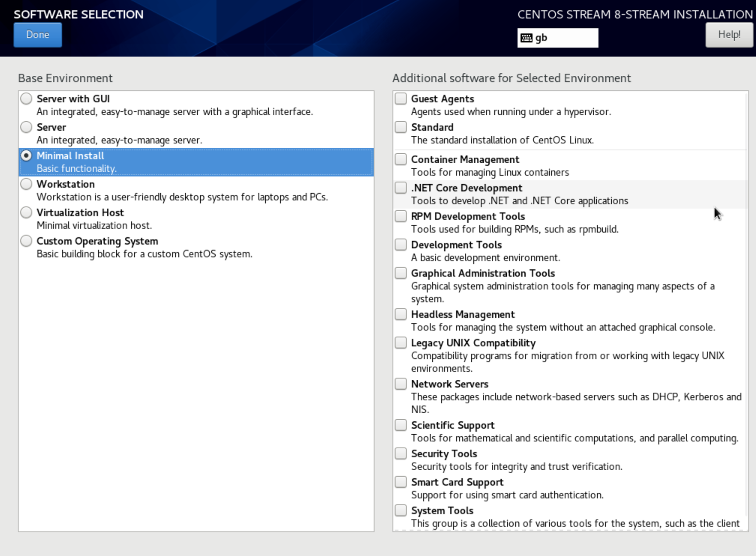
Task: Check Graphical Administration Tools
Action: pos(401,273)
